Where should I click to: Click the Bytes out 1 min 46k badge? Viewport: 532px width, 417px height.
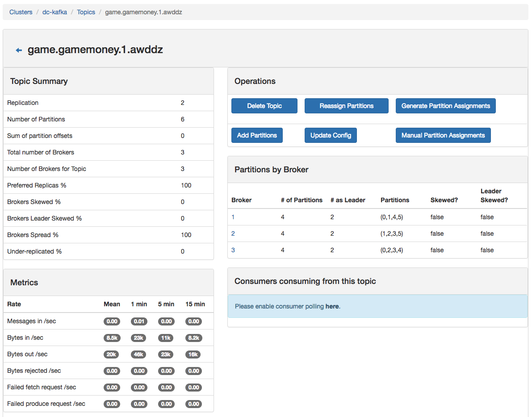click(139, 354)
